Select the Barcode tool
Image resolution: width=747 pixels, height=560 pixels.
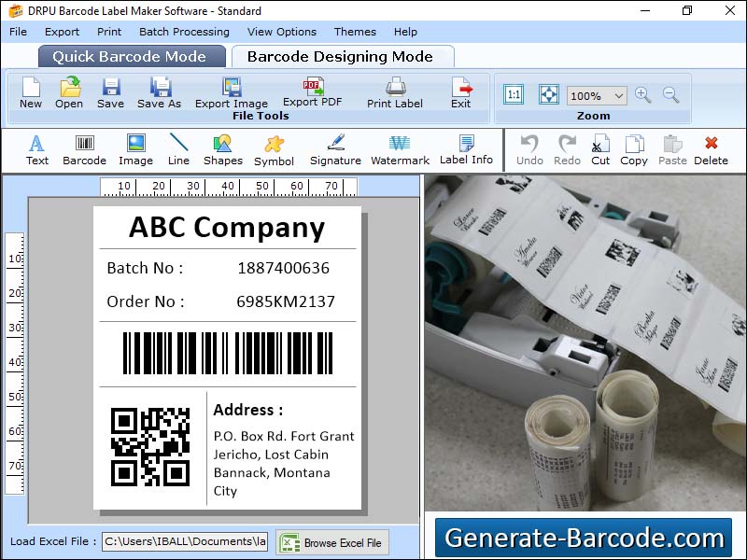[x=83, y=149]
